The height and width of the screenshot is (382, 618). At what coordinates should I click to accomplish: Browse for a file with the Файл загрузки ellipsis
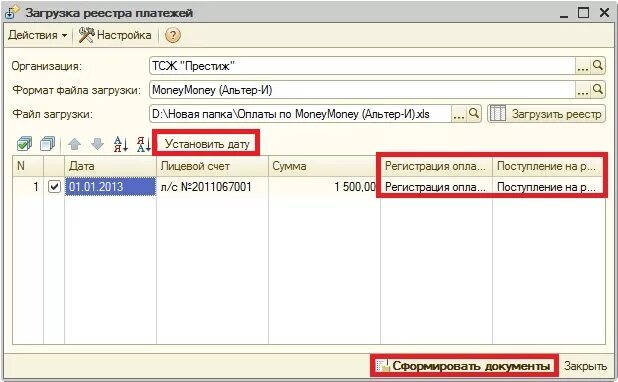point(458,114)
